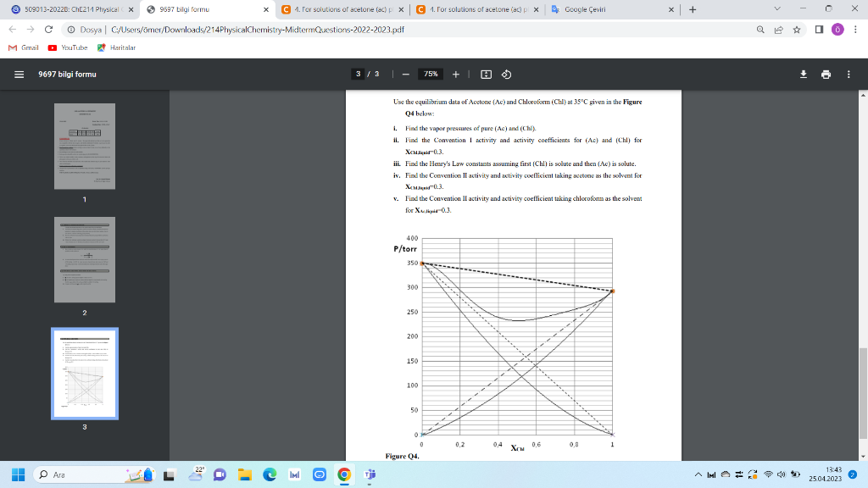Screen dimensions: 868x488
Task: Close the 9697 bilgi formu tab
Action: [x=266, y=9]
